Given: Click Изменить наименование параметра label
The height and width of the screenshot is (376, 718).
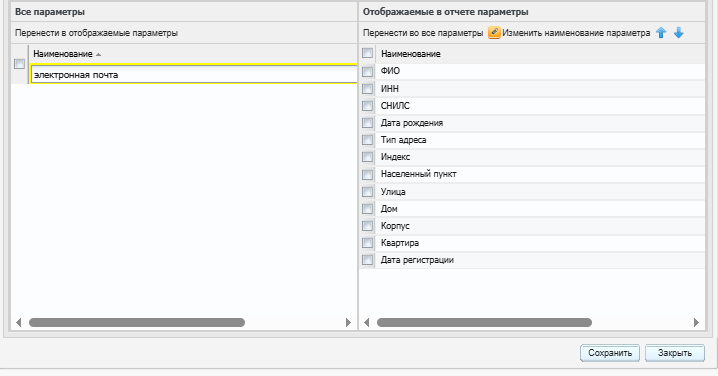Looking at the screenshot, I should (x=576, y=33).
